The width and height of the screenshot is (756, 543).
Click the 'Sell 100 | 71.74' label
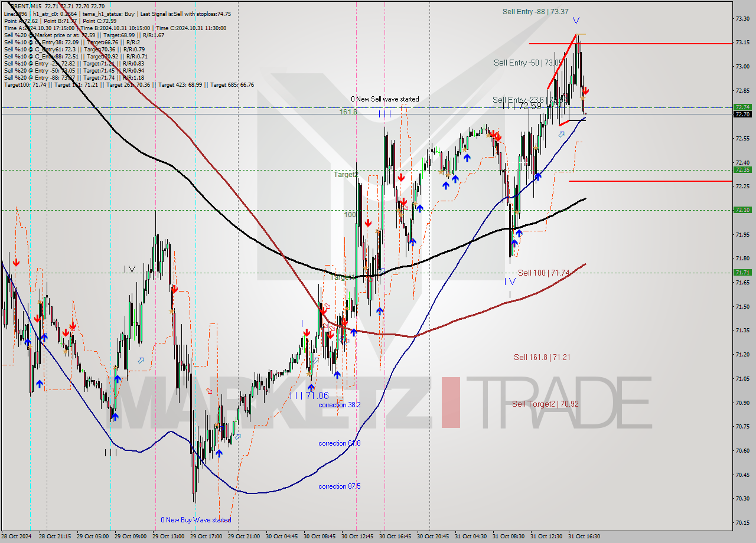[x=544, y=273]
